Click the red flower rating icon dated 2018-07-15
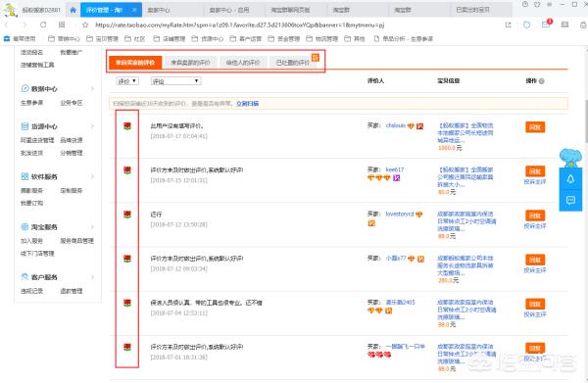588x383 pixels. (x=127, y=170)
